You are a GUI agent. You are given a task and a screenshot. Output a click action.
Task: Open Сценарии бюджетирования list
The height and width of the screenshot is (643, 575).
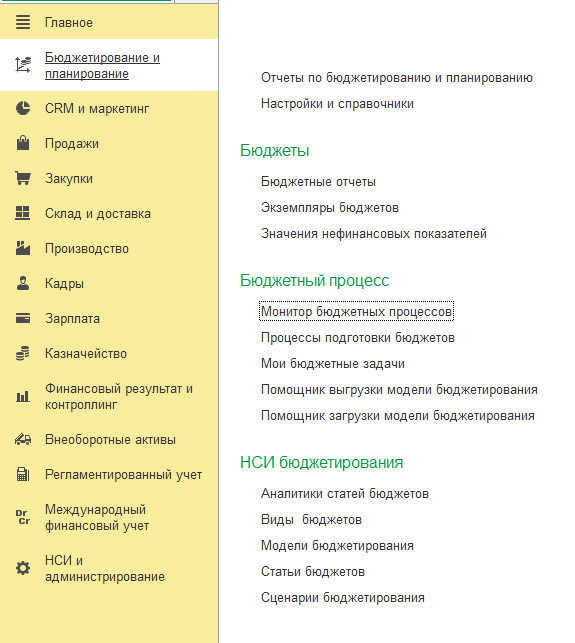click(x=343, y=597)
